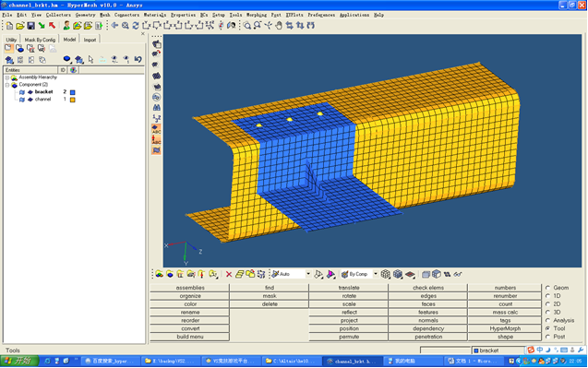Click the empty status bar field left of bracket
Viewport: 588px width, 368px height.
click(x=445, y=350)
